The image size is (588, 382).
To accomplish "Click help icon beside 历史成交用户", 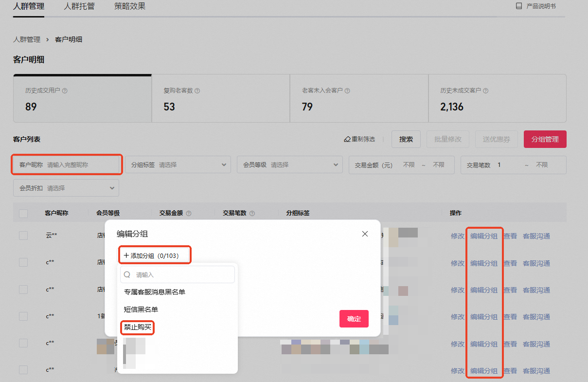I will pos(65,91).
